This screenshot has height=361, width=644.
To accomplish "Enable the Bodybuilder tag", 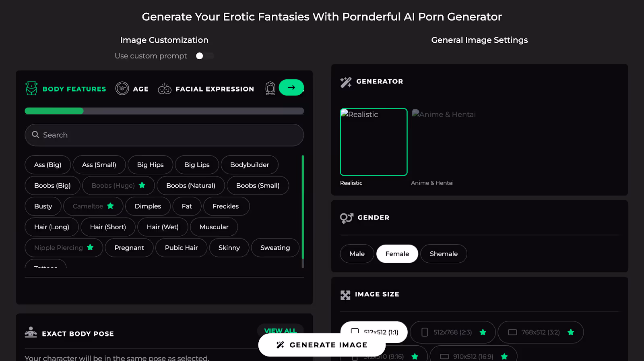I will [x=250, y=165].
